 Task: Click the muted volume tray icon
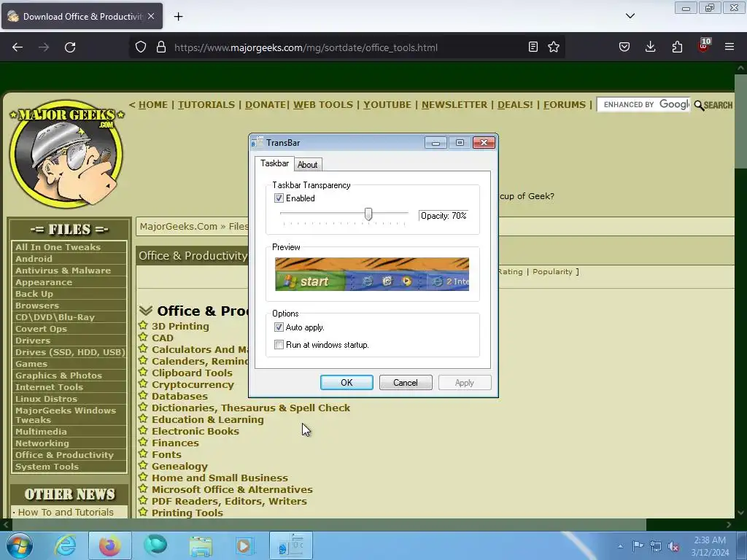673,546
